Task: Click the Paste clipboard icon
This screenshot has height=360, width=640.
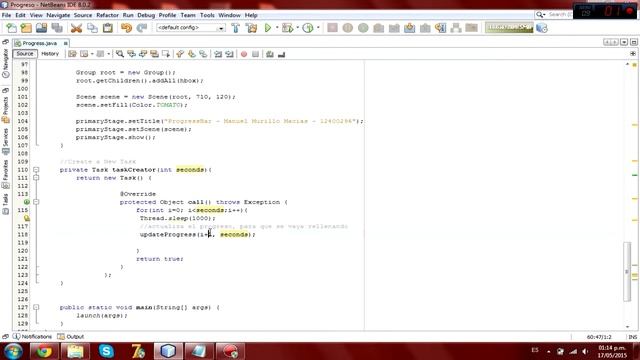Action: pos(108,28)
